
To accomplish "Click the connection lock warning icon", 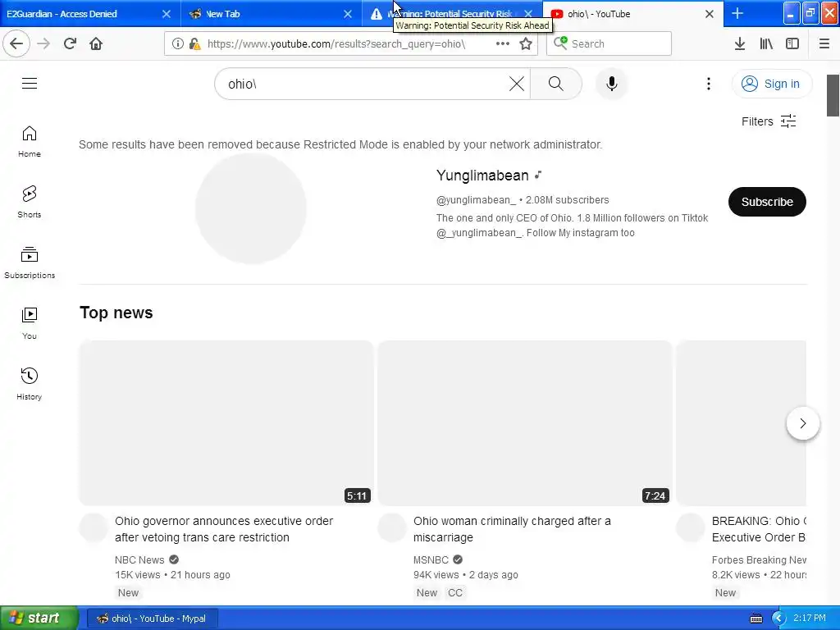I will tap(194, 43).
